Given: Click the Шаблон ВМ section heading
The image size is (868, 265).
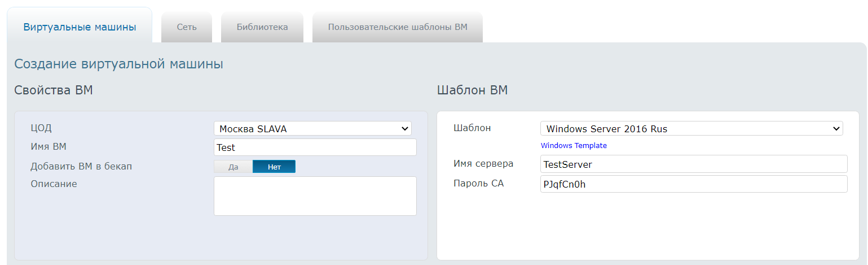Looking at the screenshot, I should 472,90.
